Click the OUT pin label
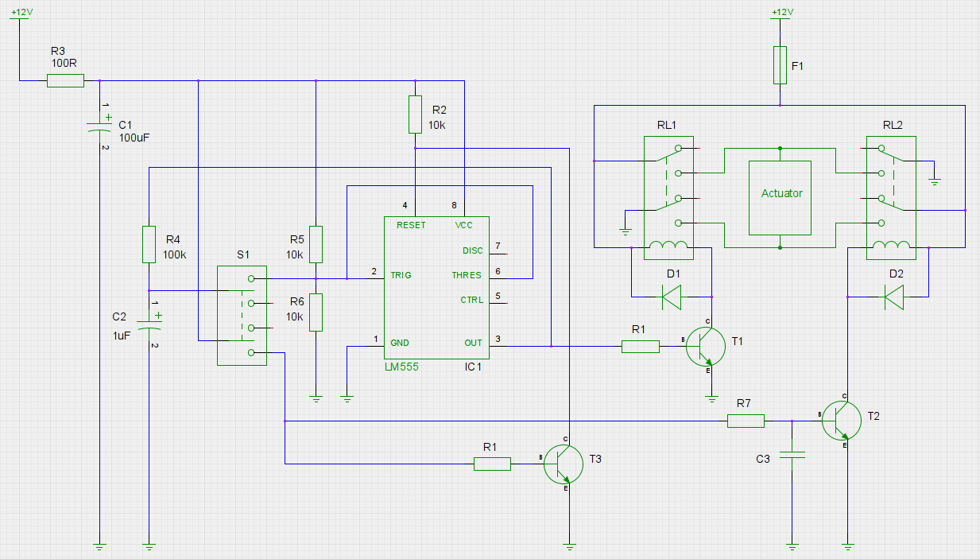The width and height of the screenshot is (980, 559). point(473,343)
